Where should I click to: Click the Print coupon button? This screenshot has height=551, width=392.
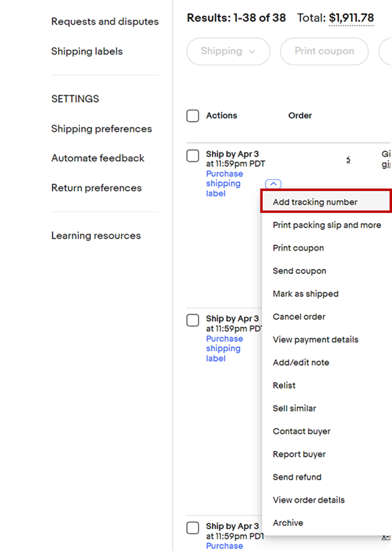[x=324, y=51]
